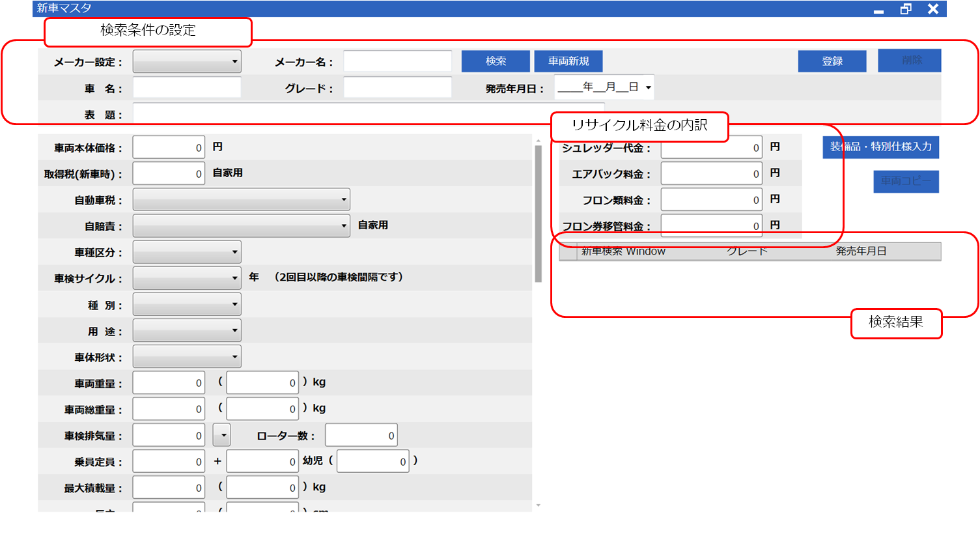Click the 検索 search button
The image size is (980, 551).
point(496,61)
